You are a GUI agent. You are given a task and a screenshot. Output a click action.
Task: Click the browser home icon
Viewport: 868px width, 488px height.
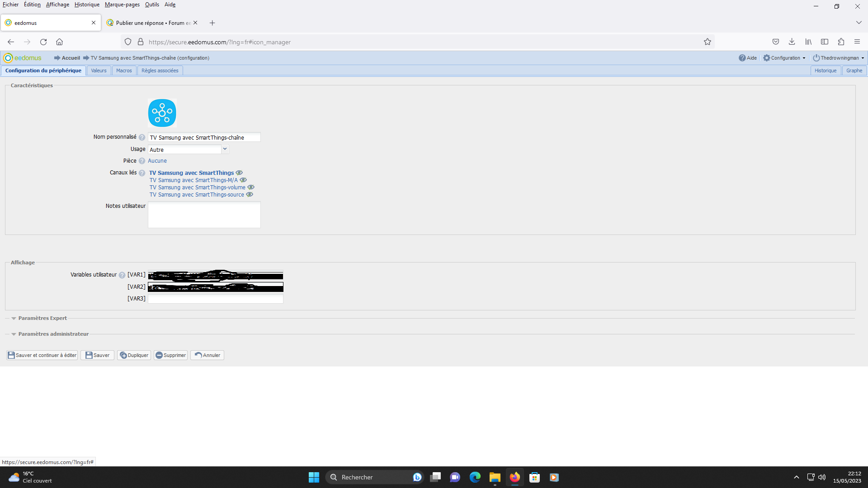coord(59,42)
